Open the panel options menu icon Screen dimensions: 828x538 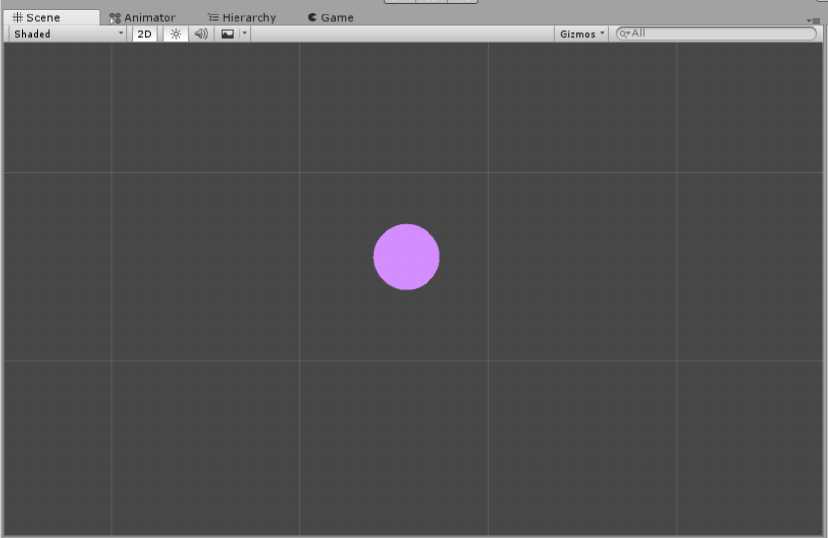click(x=813, y=21)
